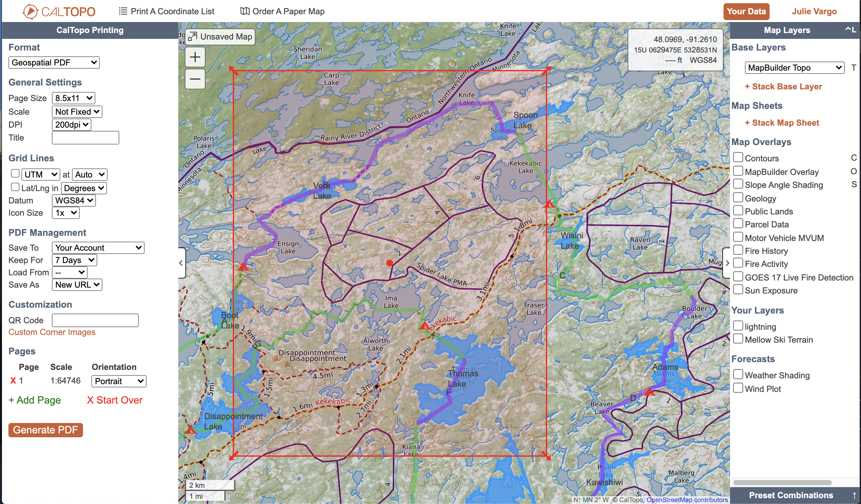861x504 pixels.
Task: Click + Stack Base Layer
Action: 783,86
